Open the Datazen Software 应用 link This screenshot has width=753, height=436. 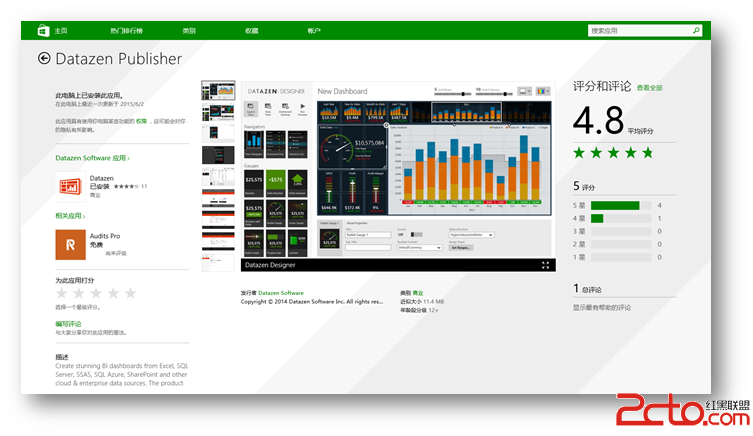(92, 158)
